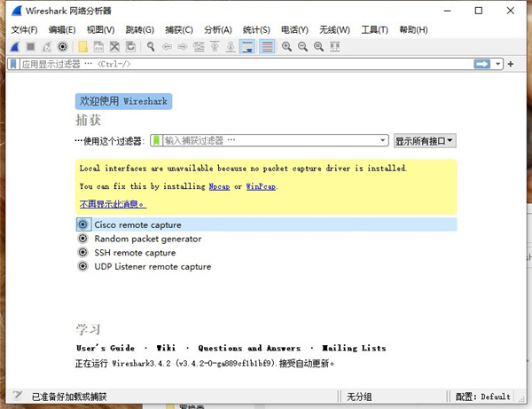The height and width of the screenshot is (409, 532).
Task: Open the 电话(Y) menu
Action: coord(294,30)
